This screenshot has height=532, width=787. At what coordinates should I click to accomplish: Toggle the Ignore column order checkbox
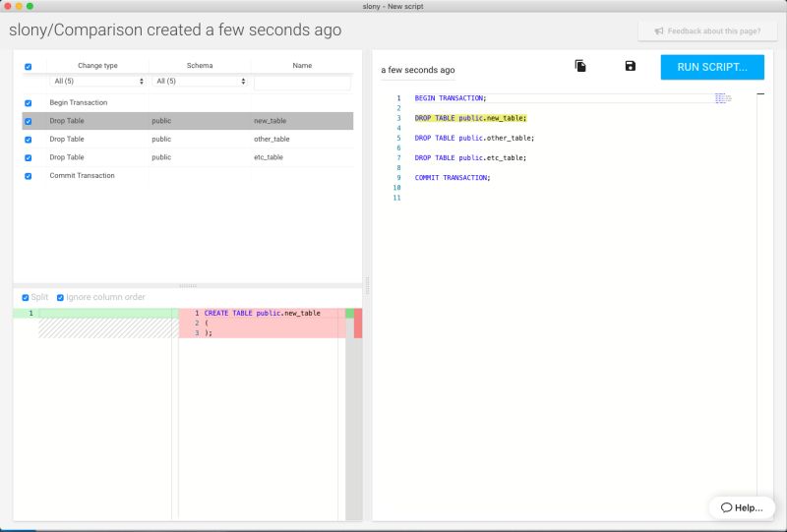point(60,298)
